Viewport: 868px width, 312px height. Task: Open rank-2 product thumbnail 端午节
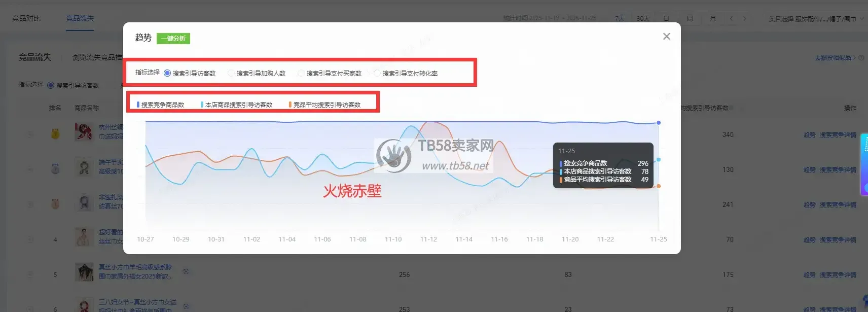click(84, 167)
